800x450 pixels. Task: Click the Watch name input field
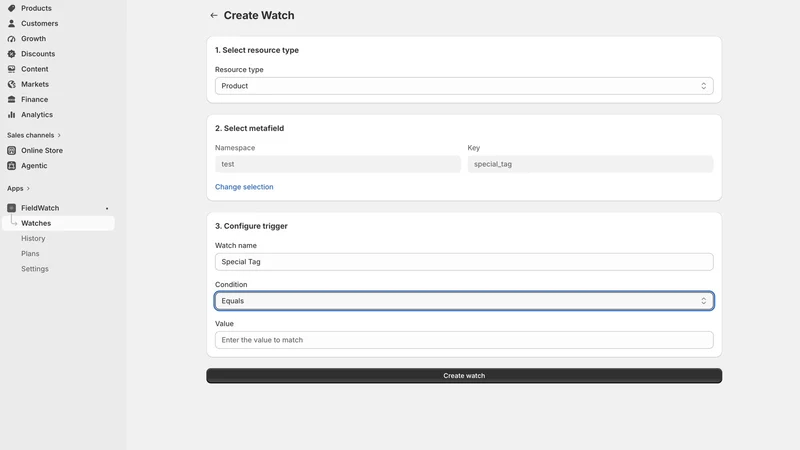[x=464, y=262]
